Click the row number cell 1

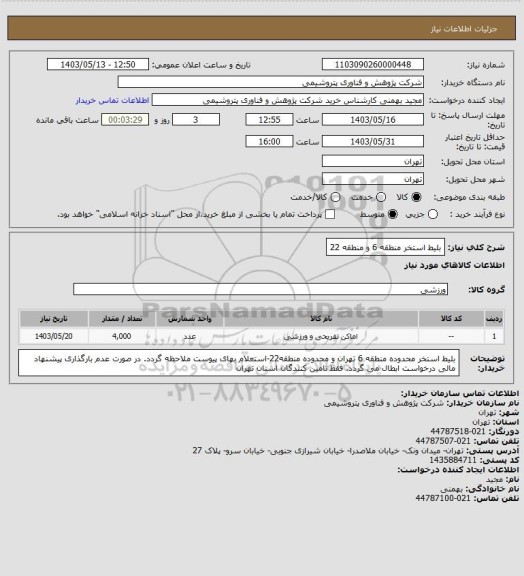click(x=494, y=336)
